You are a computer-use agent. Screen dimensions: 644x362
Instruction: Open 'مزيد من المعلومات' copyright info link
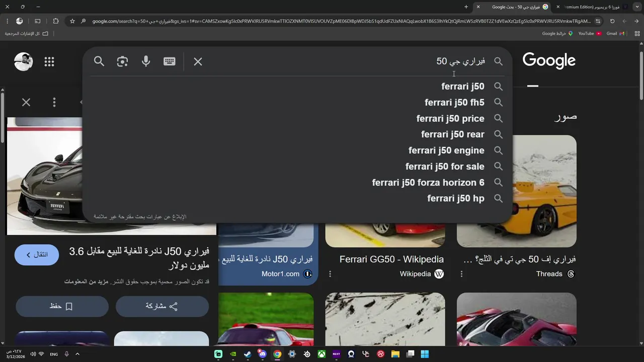pos(85,282)
